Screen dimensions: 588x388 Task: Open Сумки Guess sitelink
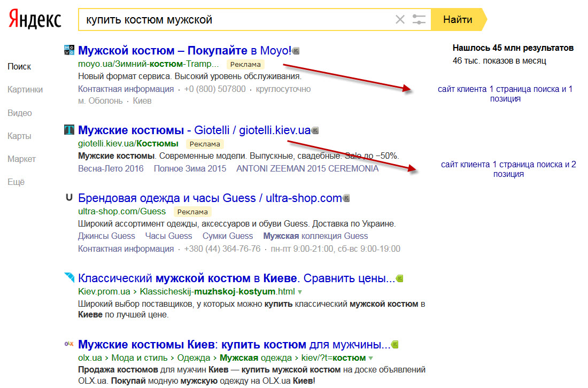[x=228, y=236]
